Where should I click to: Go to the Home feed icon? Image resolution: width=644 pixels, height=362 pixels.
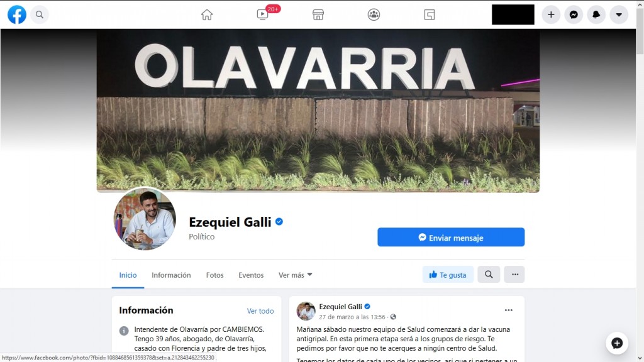(x=207, y=15)
